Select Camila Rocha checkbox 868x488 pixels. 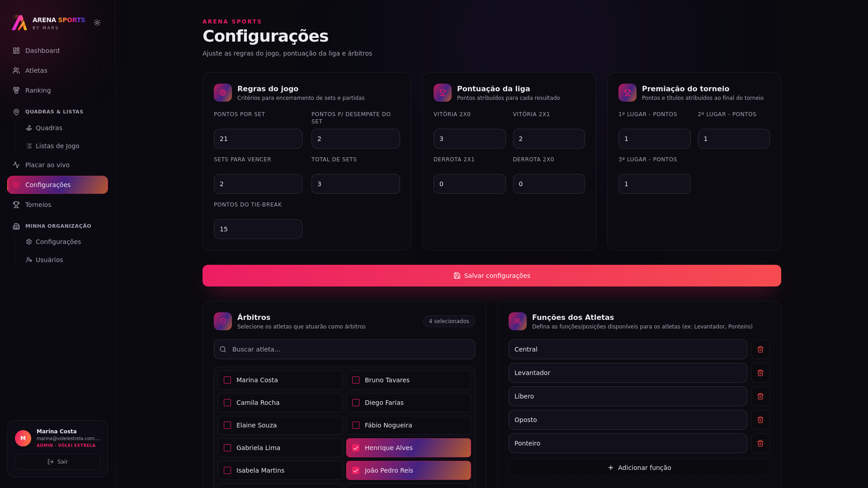pos(227,403)
